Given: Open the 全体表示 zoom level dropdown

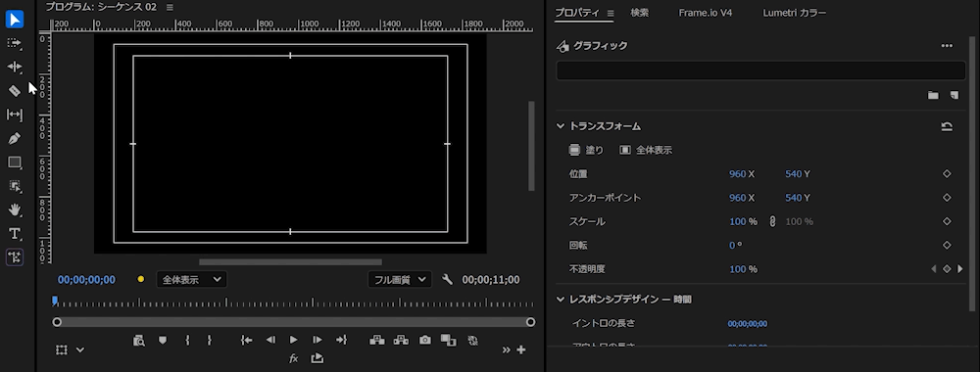Looking at the screenshot, I should [191, 280].
